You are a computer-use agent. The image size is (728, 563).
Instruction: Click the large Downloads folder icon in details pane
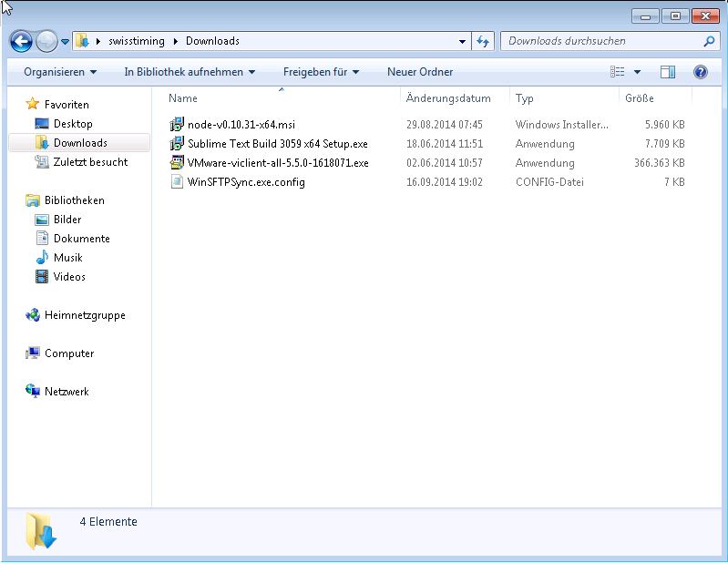[41, 531]
